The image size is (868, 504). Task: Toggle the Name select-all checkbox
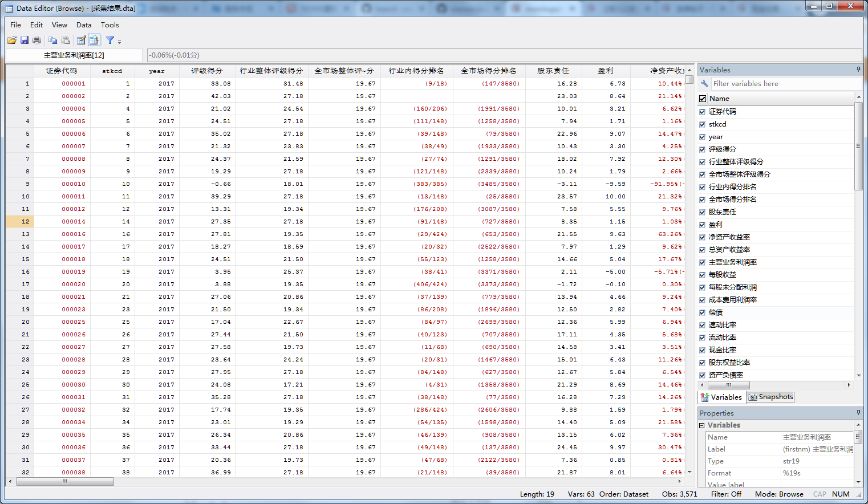pyautogui.click(x=703, y=99)
